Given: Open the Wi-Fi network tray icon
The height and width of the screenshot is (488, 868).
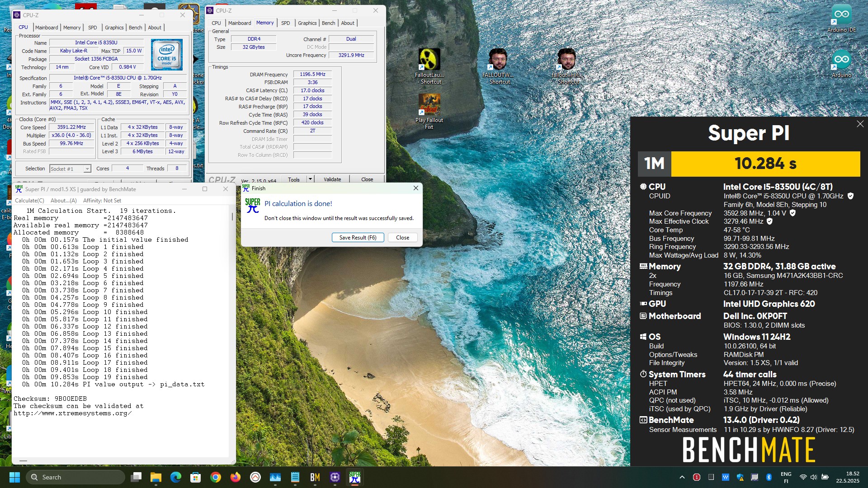Looking at the screenshot, I should click(x=803, y=477).
